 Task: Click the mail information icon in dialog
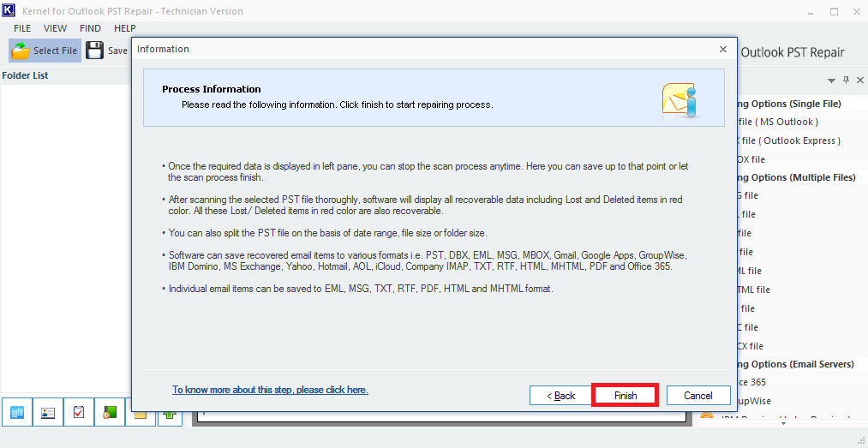point(681,102)
